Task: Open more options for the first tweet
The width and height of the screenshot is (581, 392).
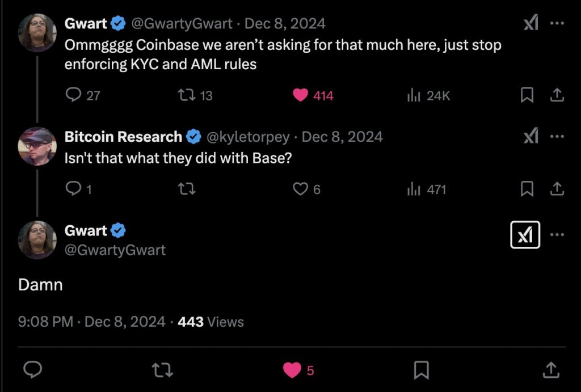Action: pyautogui.click(x=557, y=23)
